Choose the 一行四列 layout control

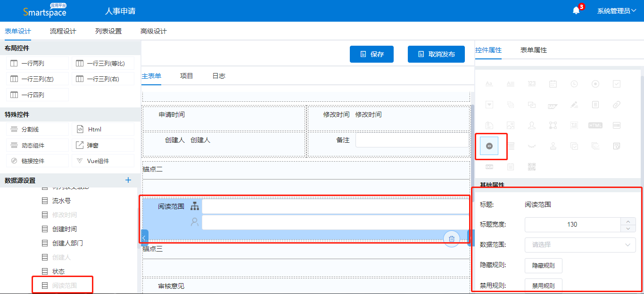(38, 95)
